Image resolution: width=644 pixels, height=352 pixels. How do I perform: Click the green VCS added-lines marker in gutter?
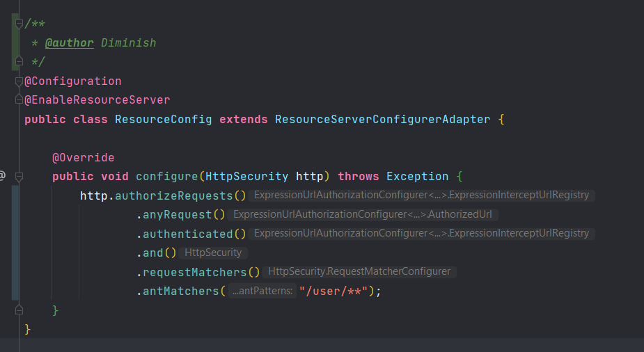pos(15,42)
